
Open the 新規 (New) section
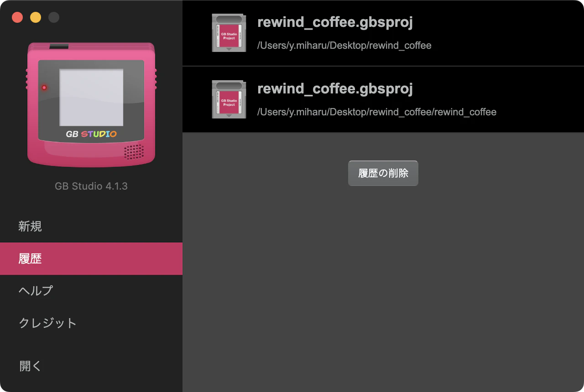91,227
